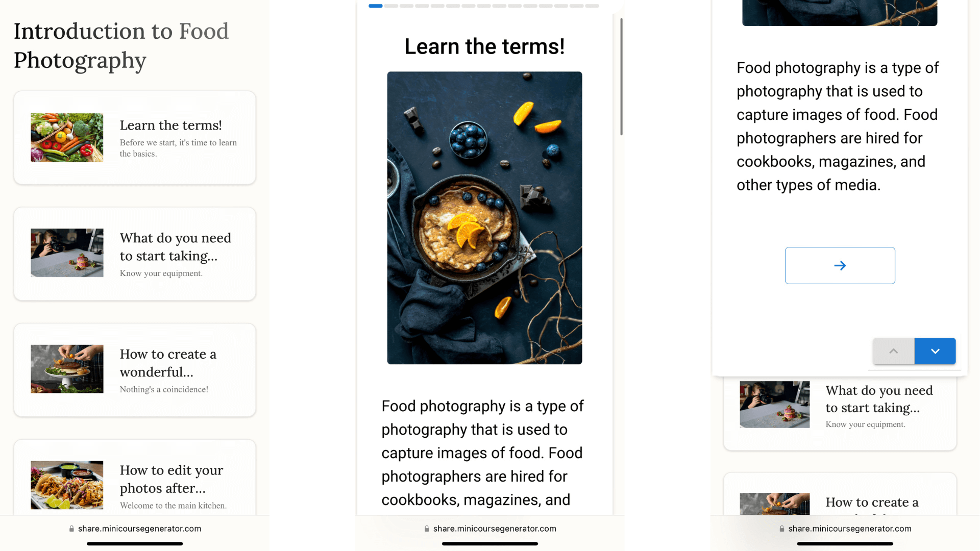Select 'How to edit your photos after...' card
980x551 pixels.
tap(171, 479)
